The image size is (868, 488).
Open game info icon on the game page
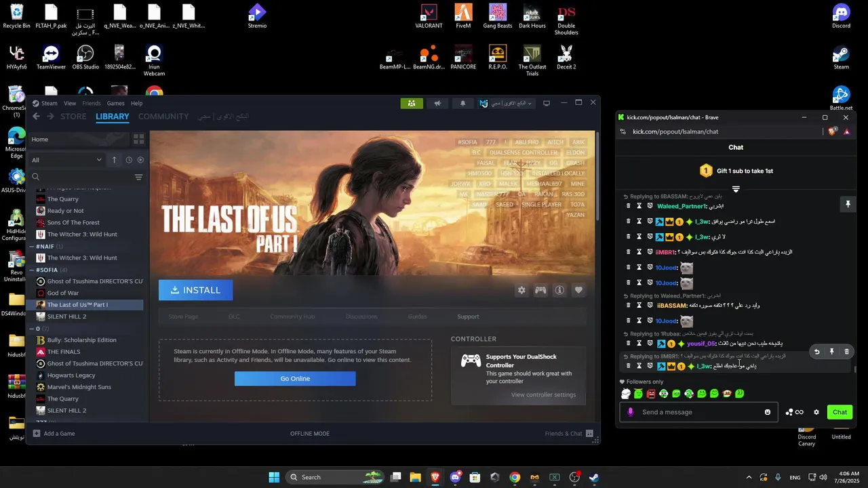(x=559, y=290)
